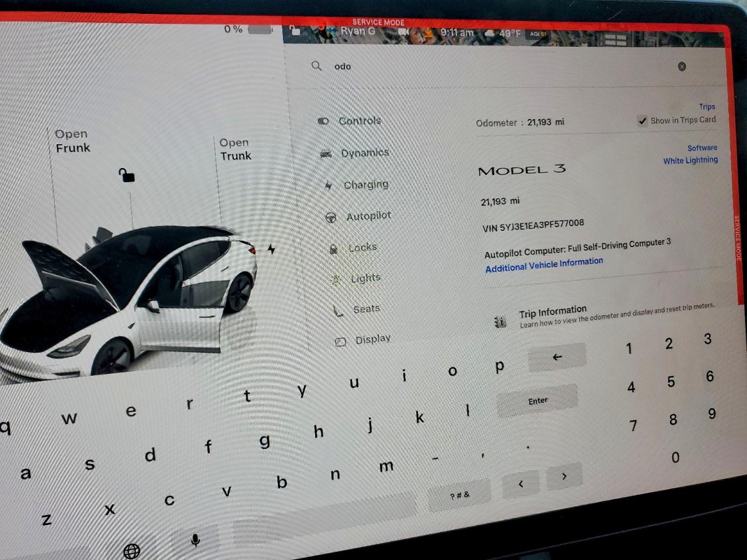
Task: Tap Open Trunk
Action: [x=235, y=149]
